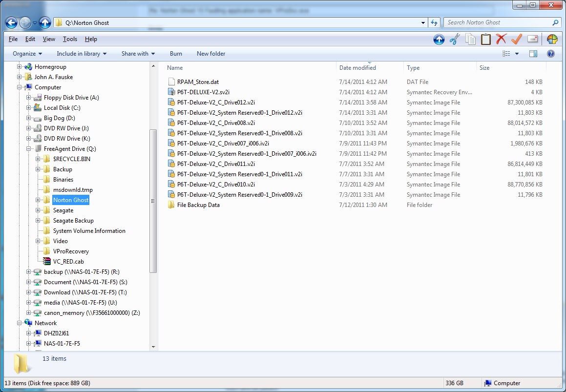
Task: Create a folder with the New folder button
Action: click(211, 53)
